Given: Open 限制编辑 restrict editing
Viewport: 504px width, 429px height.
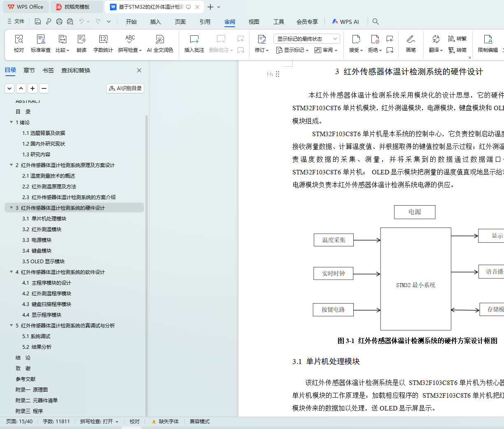Looking at the screenshot, I should click(x=488, y=44).
